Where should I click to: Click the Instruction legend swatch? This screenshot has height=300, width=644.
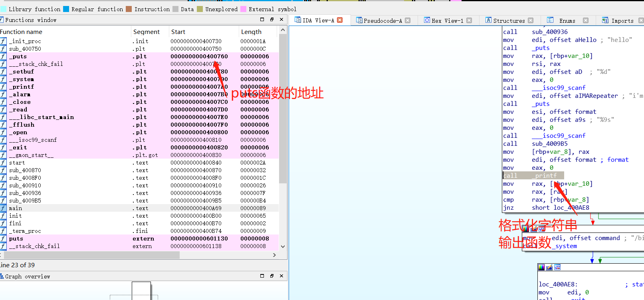click(x=129, y=9)
